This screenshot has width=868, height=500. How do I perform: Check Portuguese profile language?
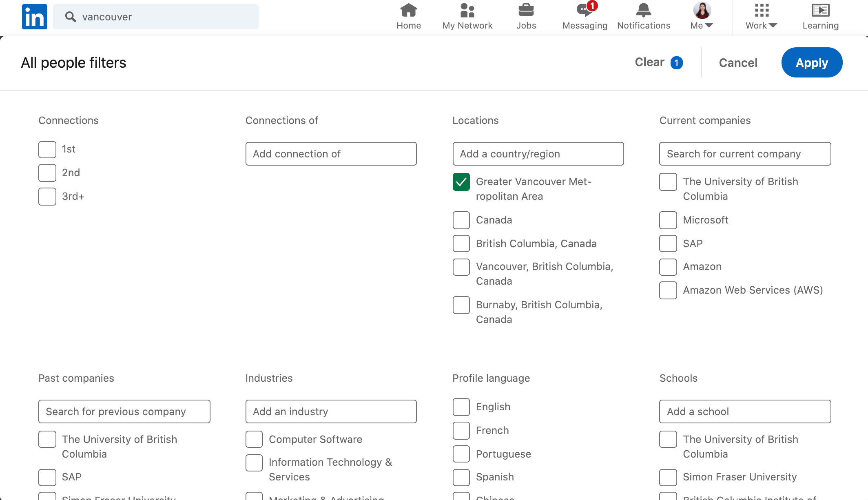pyautogui.click(x=461, y=454)
